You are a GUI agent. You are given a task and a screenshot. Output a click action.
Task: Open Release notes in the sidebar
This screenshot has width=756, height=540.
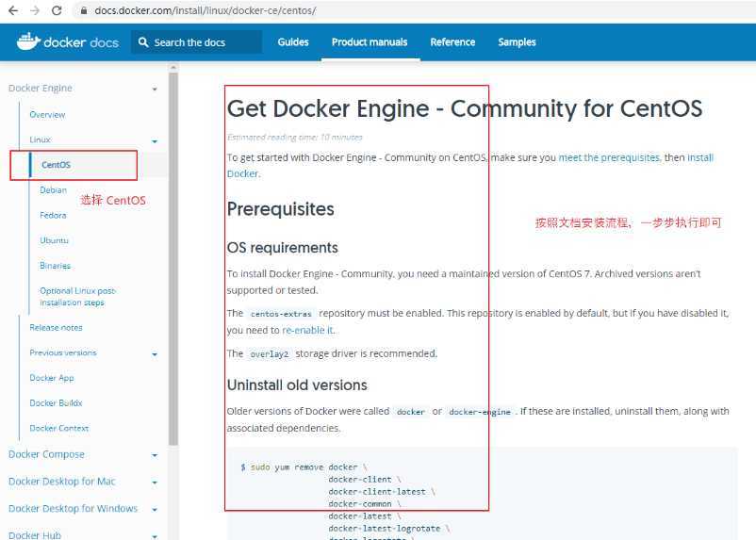click(x=56, y=327)
